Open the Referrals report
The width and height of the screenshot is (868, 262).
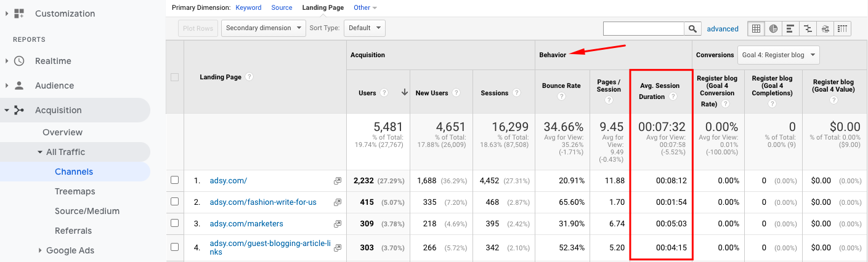(73, 231)
